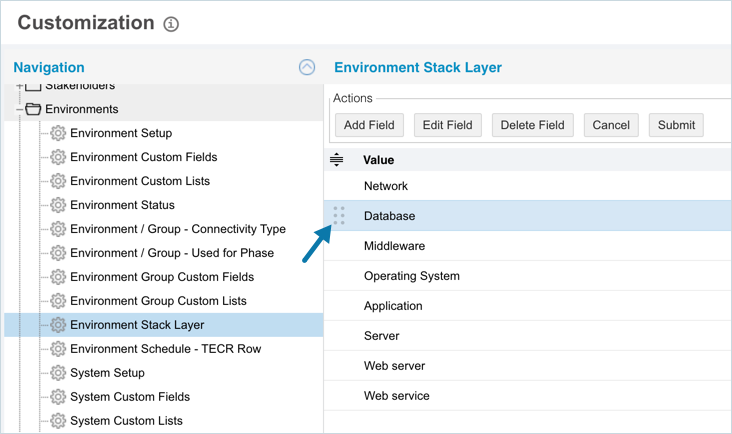Viewport: 732px width, 434px height.
Task: Collapse the Navigation panel with chevron icon
Action: point(307,67)
